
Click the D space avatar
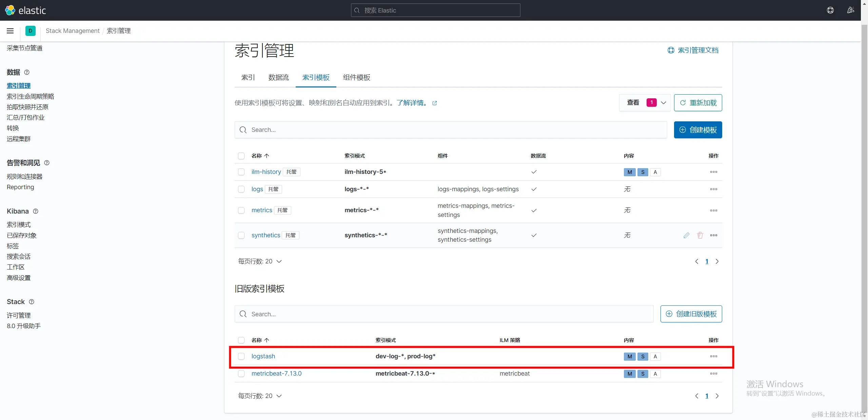click(30, 31)
